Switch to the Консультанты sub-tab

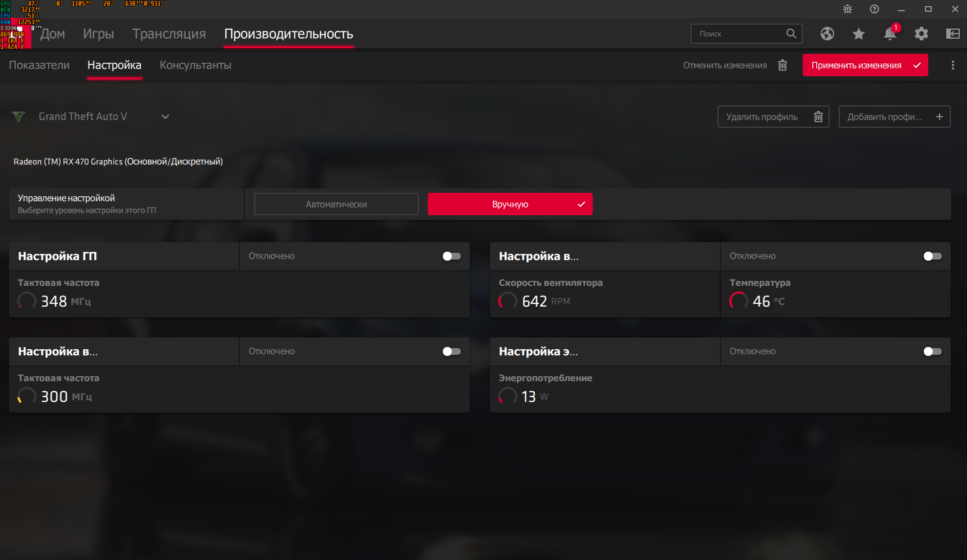[x=196, y=65]
